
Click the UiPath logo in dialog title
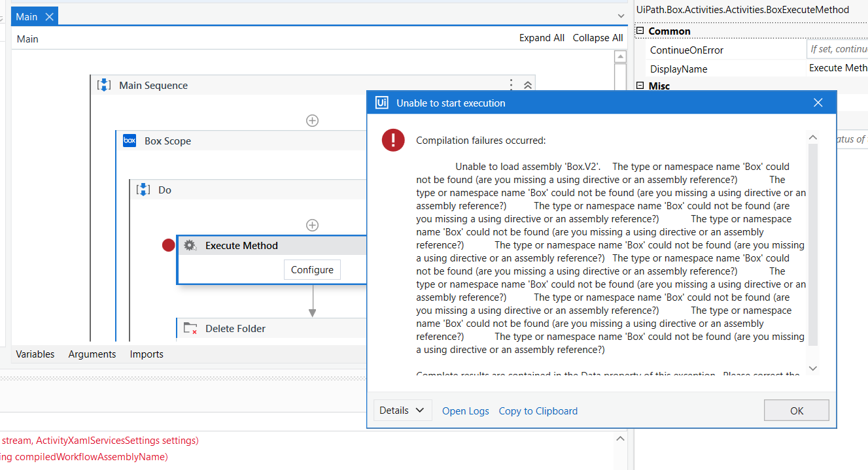coord(381,103)
